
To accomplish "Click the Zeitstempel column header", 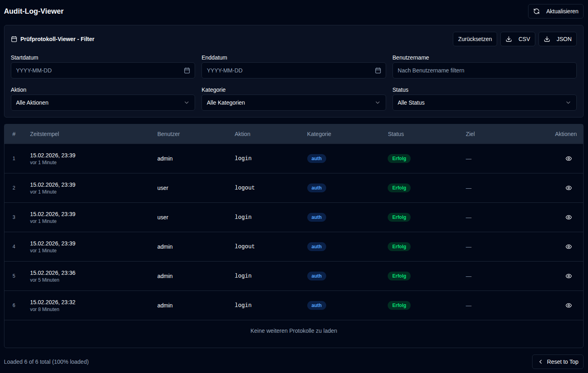I will click(44, 134).
